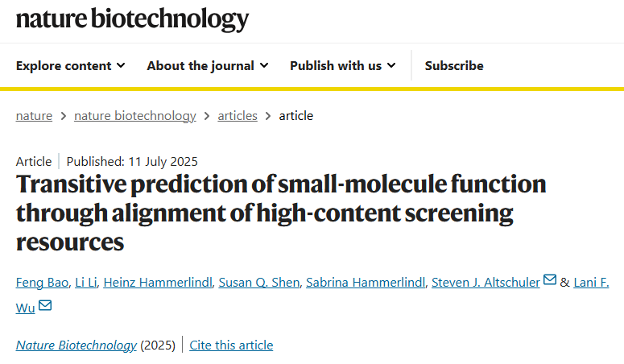Screen dimensions: 624x364
Task: Open nature biotechnology breadcrumb link
Action: coord(135,116)
